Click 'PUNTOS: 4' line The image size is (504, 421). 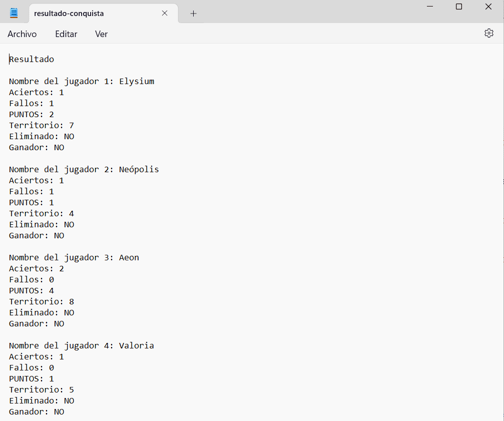[32, 290]
